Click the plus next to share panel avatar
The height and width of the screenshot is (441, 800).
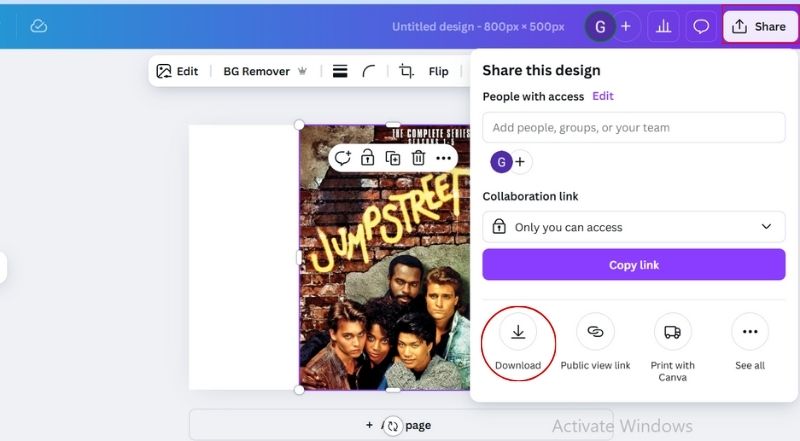(520, 162)
